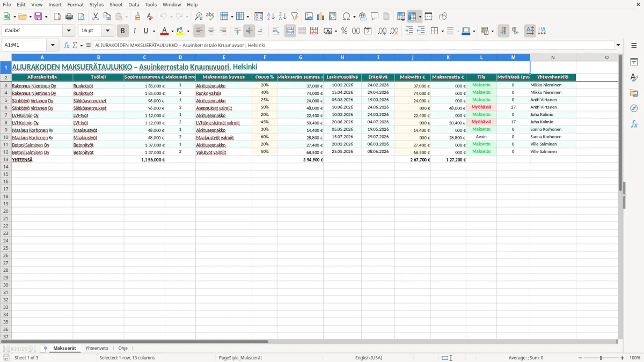This screenshot has width=644, height=362.
Task: Click Define Print Area icon
Action: (x=401, y=17)
